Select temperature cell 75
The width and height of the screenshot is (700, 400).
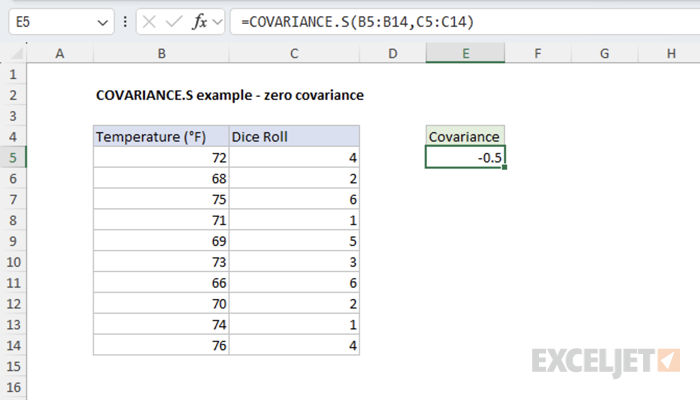pyautogui.click(x=161, y=199)
